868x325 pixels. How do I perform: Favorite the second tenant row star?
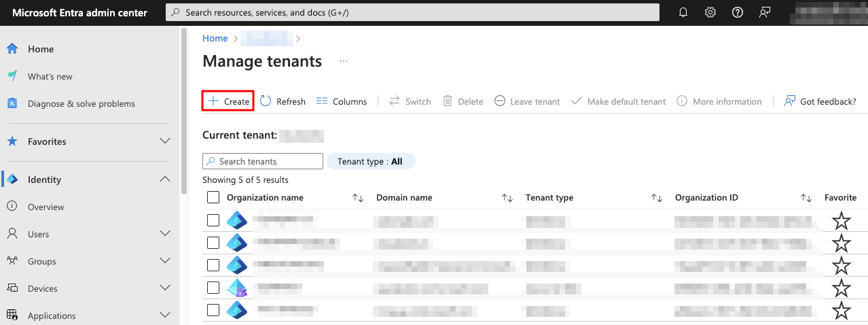click(x=842, y=243)
